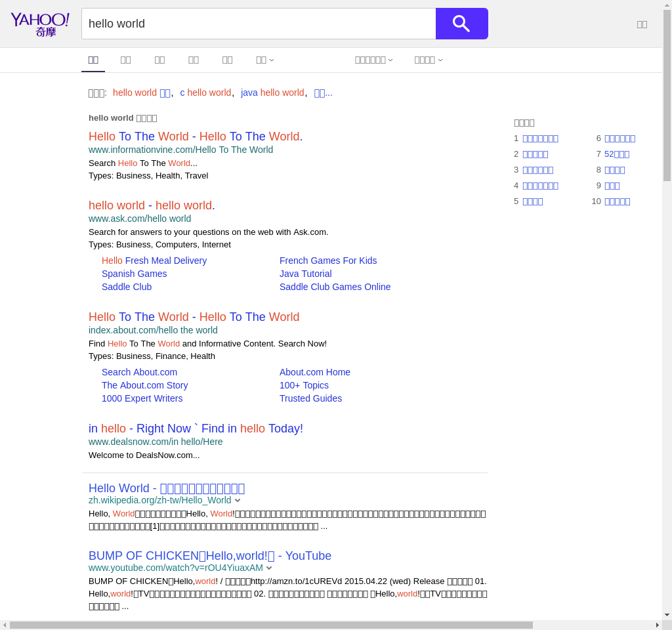Screen dimensions: 672x630
Task: Click the link in the header's top-right corner
Action: tap(642, 24)
